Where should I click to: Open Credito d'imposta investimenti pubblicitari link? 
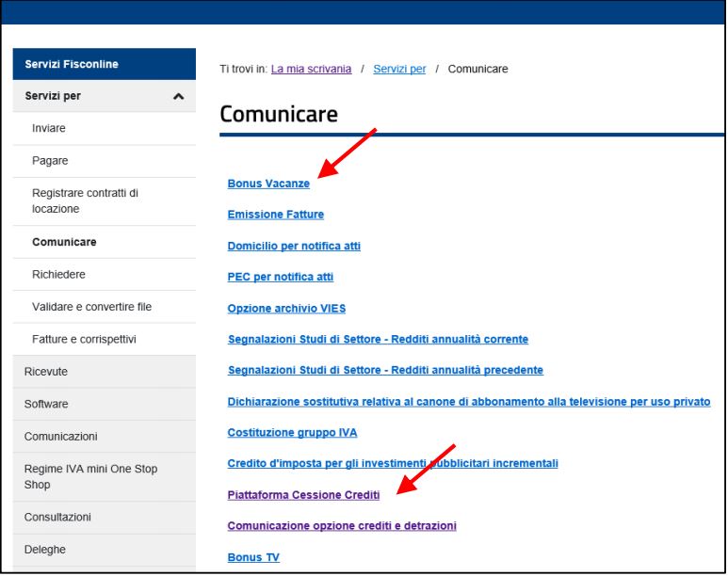[x=393, y=464]
